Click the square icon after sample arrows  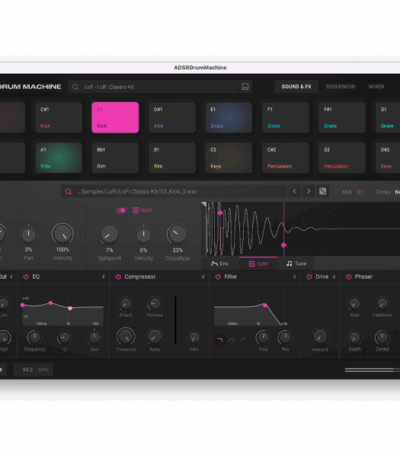click(x=323, y=191)
